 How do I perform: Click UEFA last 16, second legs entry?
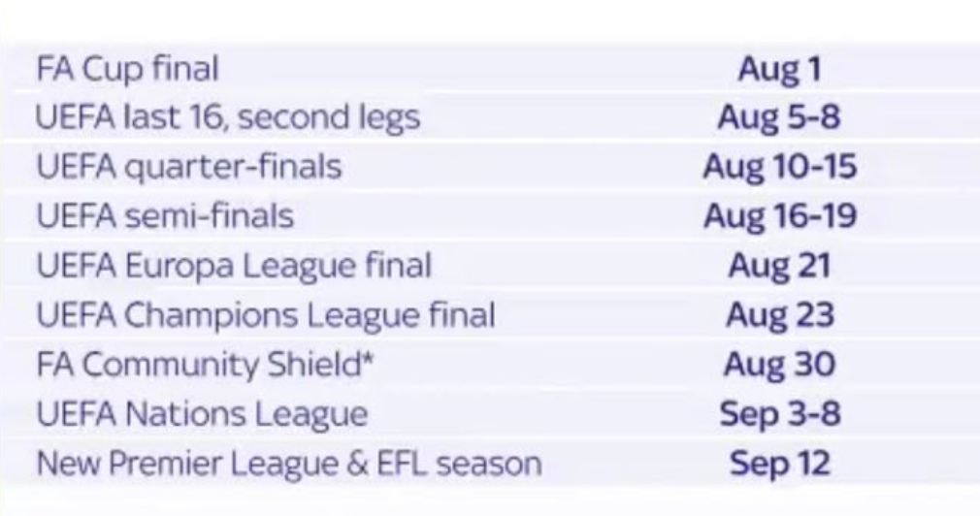228,118
